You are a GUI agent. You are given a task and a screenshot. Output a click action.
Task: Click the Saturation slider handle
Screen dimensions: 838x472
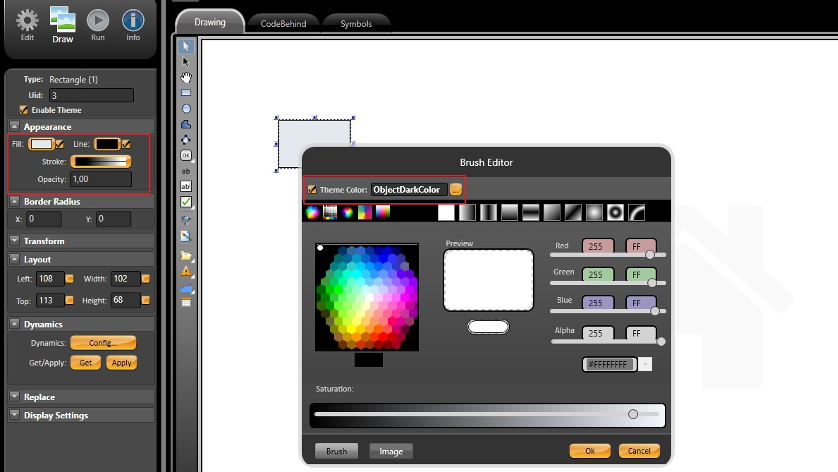tap(633, 414)
